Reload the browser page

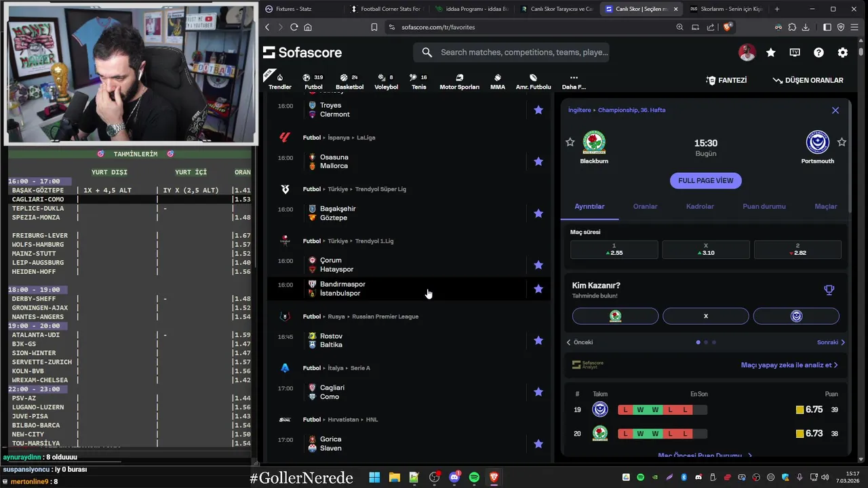(294, 27)
